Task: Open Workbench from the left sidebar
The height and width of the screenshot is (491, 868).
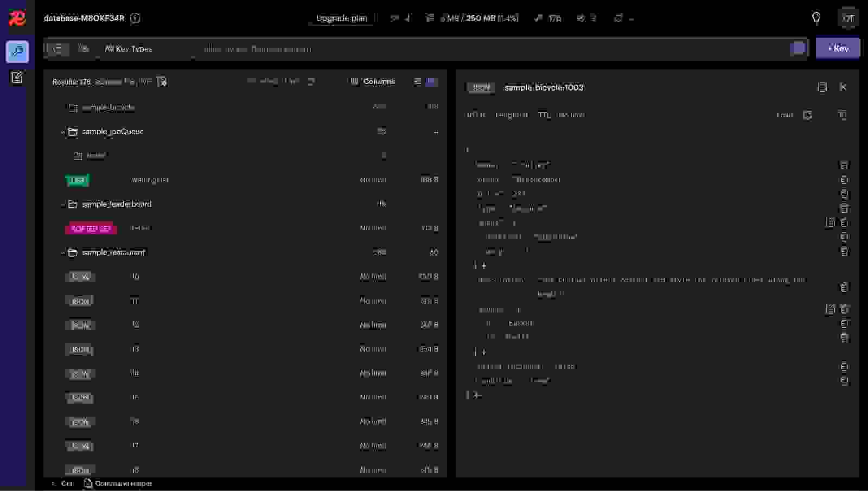Action: click(17, 77)
